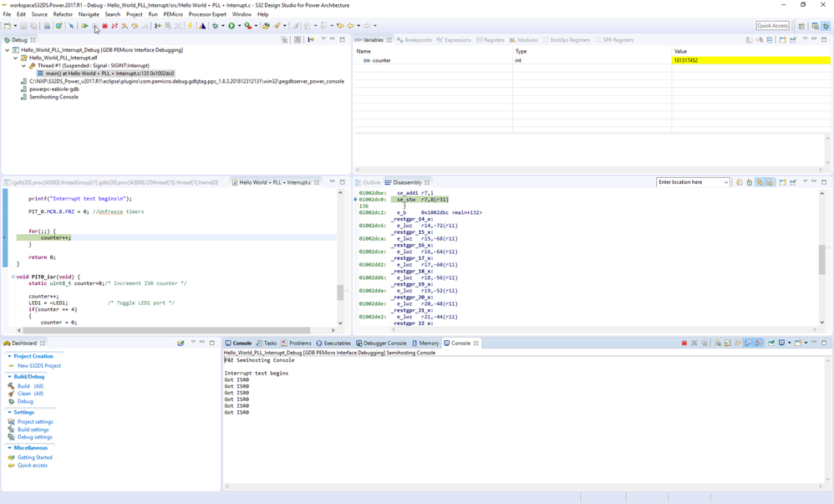834x504 pixels.
Task: Click the counter variable value cell
Action: pyautogui.click(x=751, y=60)
